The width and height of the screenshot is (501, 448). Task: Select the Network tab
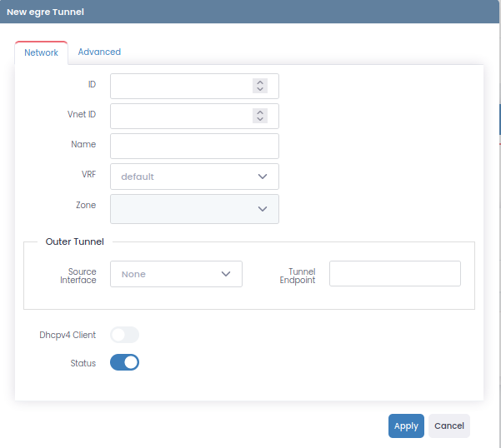tap(41, 52)
